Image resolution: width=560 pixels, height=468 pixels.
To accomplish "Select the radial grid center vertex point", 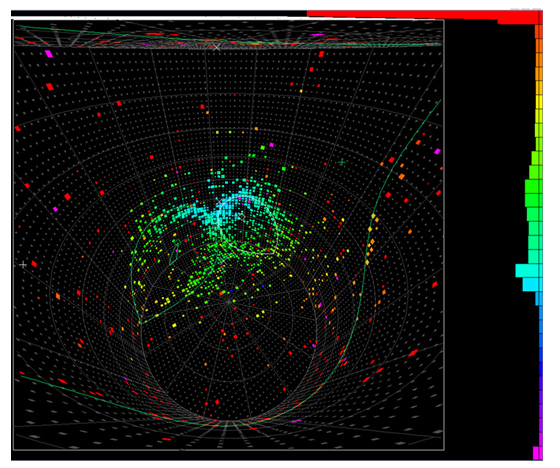I will click(x=228, y=302).
